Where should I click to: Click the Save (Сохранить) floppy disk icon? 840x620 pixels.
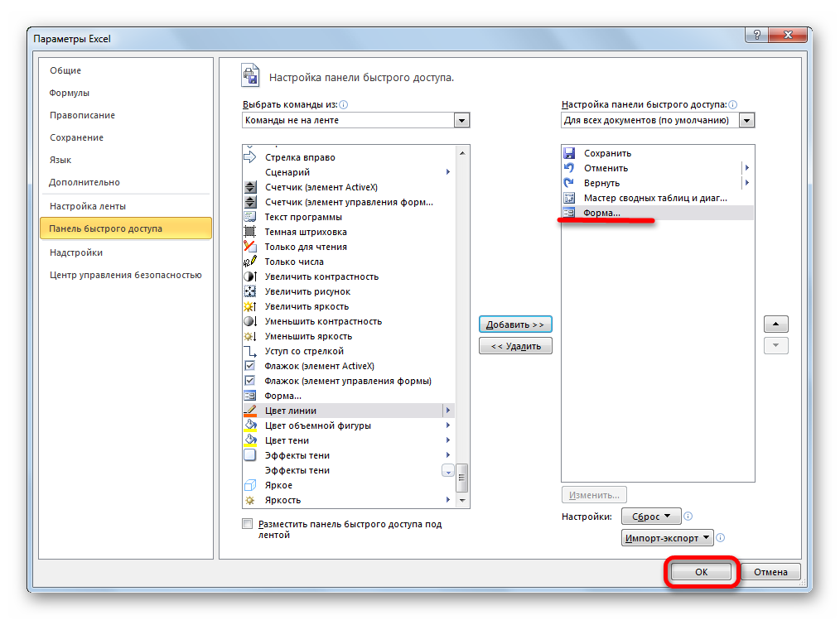tap(569, 153)
